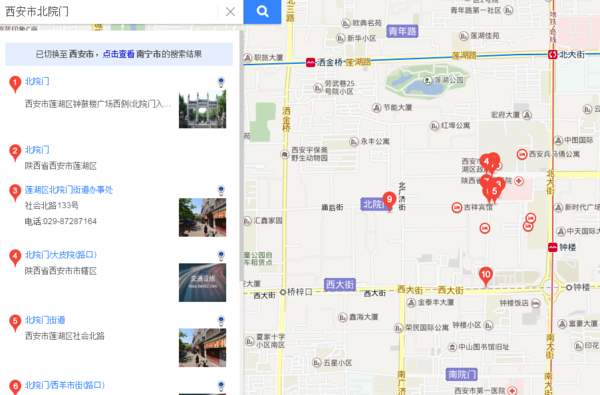View archway photo thumbnail of result 1
This screenshot has height=395, width=600.
(202, 109)
